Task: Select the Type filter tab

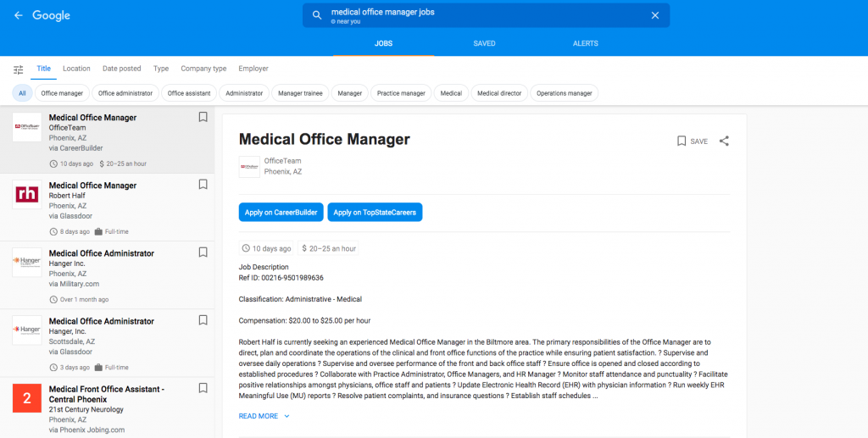Action: (161, 69)
